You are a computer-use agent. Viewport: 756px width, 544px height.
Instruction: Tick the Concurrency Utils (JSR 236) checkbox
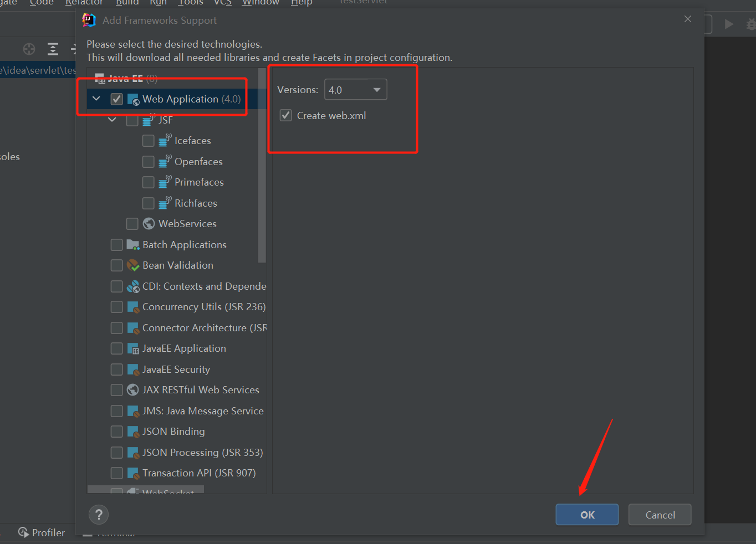[x=117, y=307]
